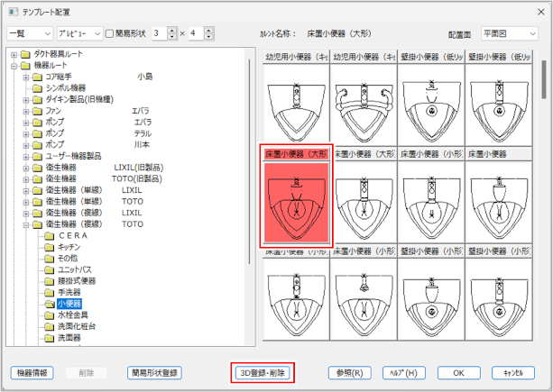Toggle the 簡易形状 checkbox
The image size is (553, 392).
[109, 33]
